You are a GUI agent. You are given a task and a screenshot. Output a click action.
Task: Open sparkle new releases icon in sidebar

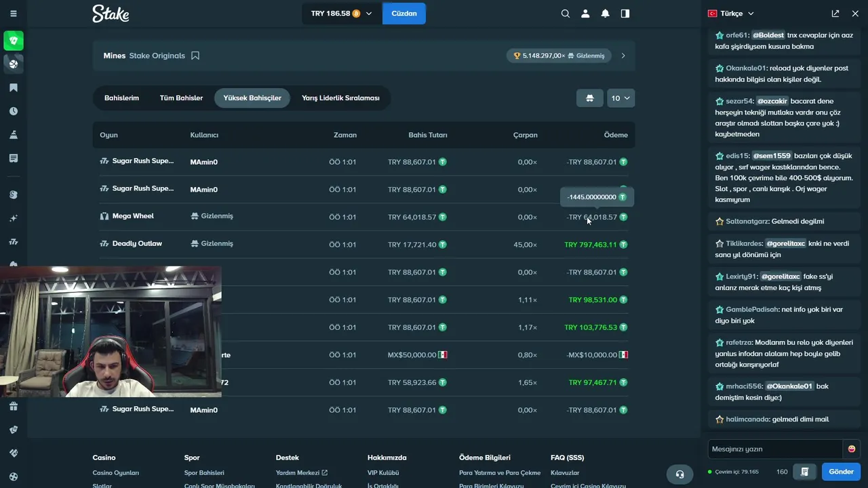(14, 218)
